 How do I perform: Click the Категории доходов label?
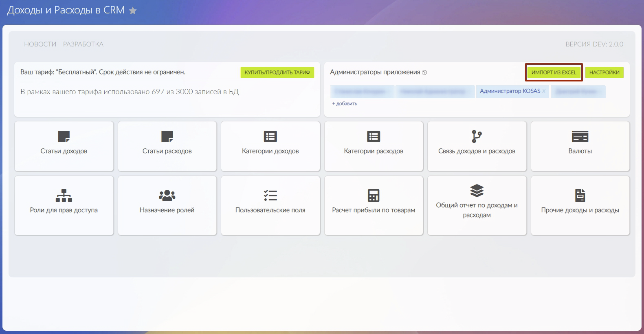[270, 151]
